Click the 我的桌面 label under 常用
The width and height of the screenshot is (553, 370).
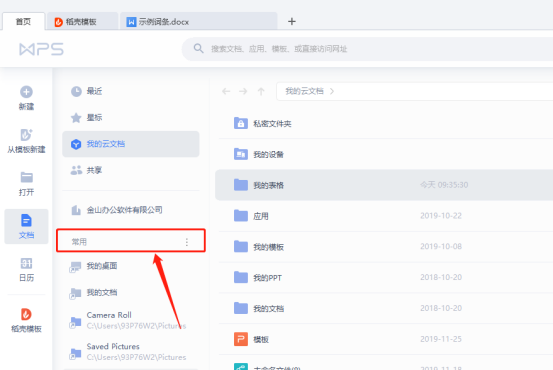pos(102,266)
